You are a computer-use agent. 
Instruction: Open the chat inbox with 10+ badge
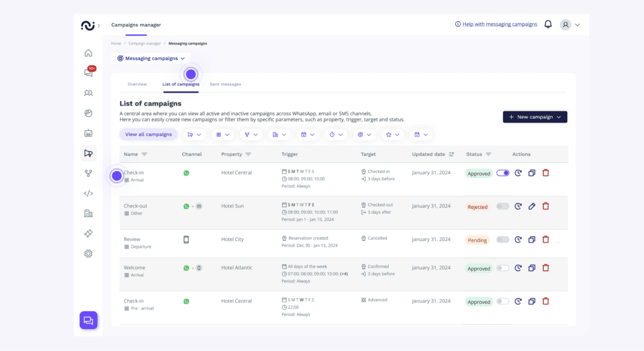point(88,73)
